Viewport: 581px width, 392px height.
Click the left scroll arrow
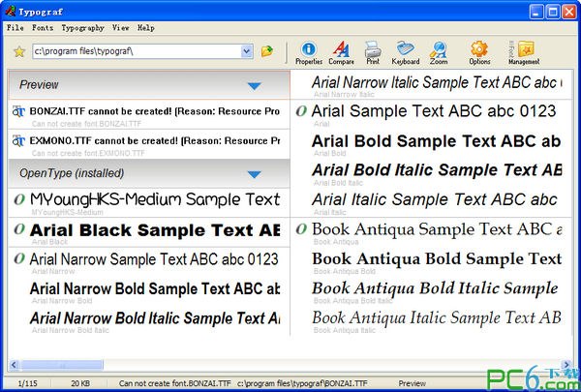14,365
